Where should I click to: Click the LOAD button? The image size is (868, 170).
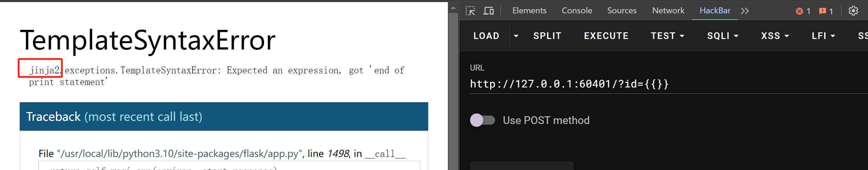pos(486,36)
